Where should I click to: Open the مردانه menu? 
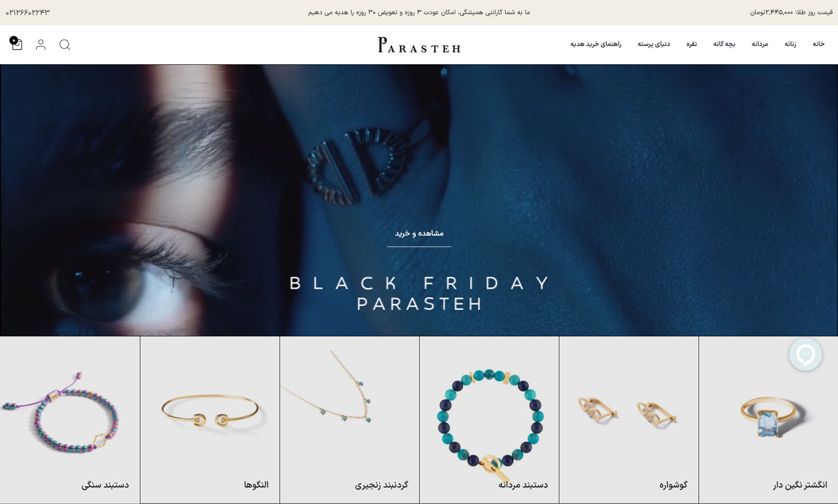tap(760, 44)
